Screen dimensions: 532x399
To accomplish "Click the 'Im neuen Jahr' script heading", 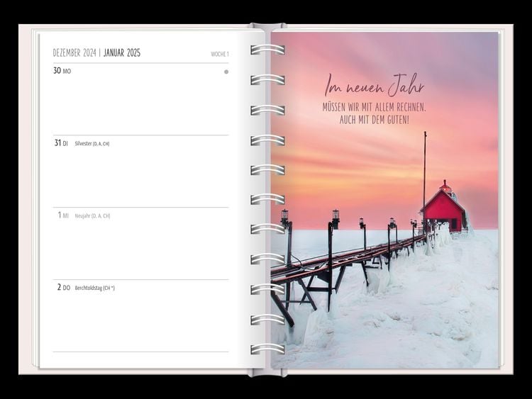I will click(374, 88).
